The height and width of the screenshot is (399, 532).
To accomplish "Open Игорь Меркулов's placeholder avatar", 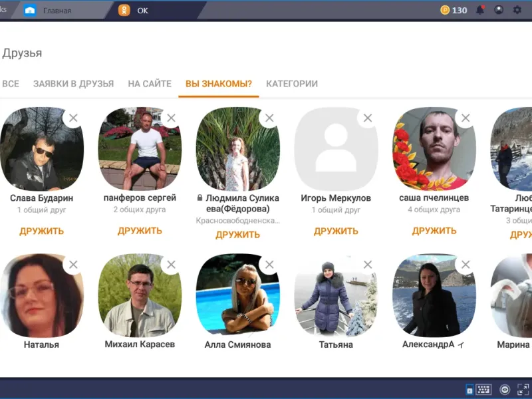I will (336, 148).
